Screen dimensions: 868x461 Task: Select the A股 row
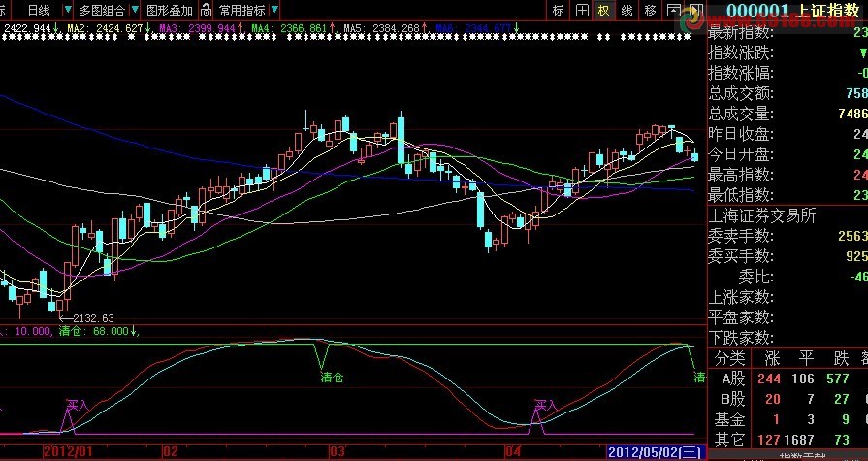click(788, 379)
